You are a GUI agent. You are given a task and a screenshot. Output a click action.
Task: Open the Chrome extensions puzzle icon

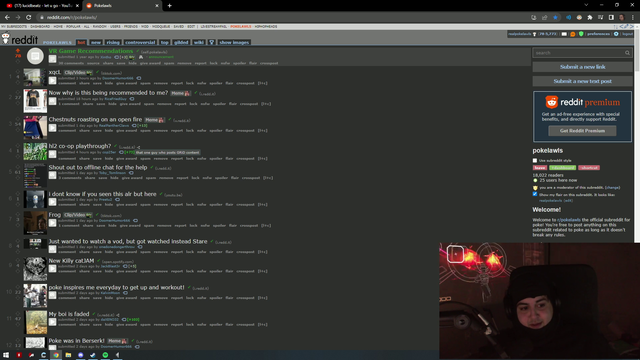589,18
